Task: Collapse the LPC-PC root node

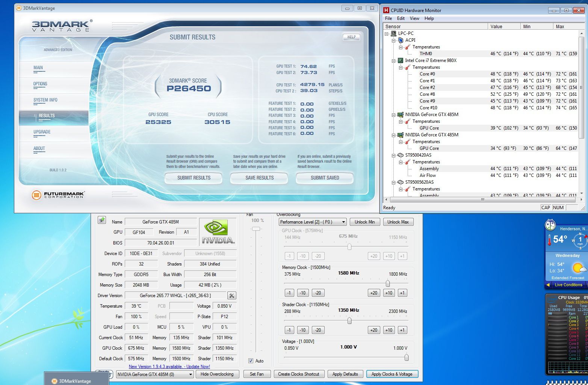Action: (387, 33)
